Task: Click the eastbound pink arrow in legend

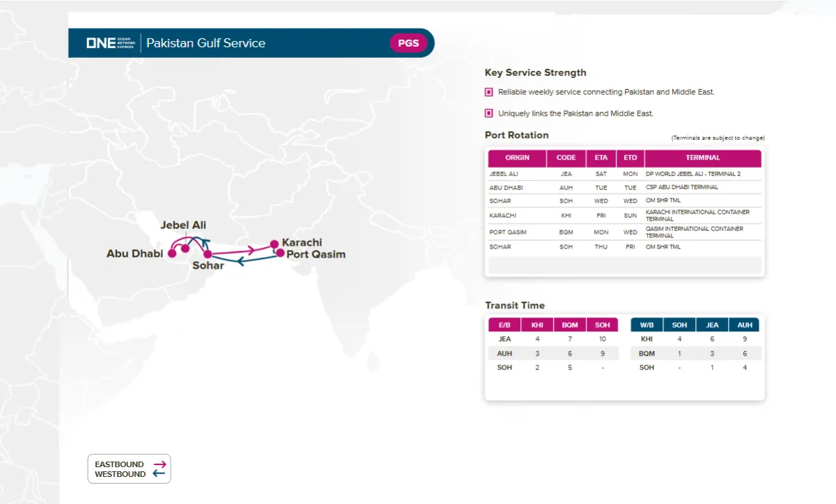Action: [x=160, y=464]
